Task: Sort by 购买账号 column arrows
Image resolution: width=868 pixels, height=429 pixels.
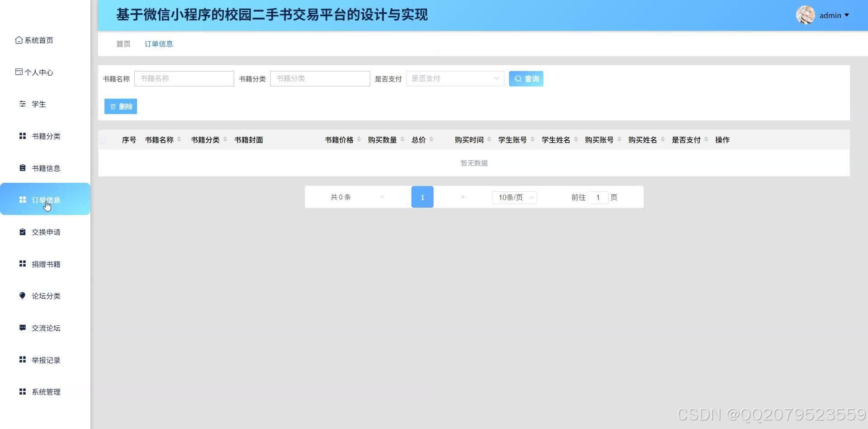Action: [619, 139]
